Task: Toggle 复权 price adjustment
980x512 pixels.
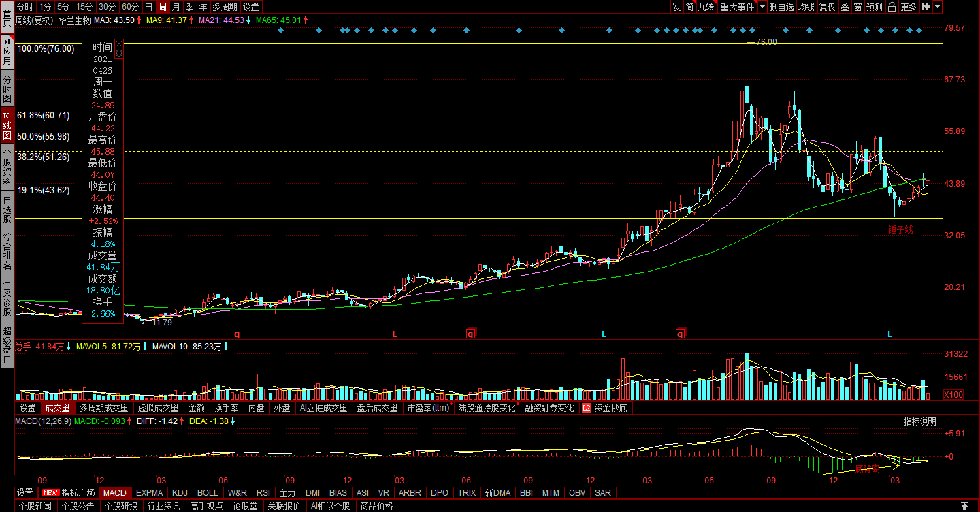Action: coord(827,7)
